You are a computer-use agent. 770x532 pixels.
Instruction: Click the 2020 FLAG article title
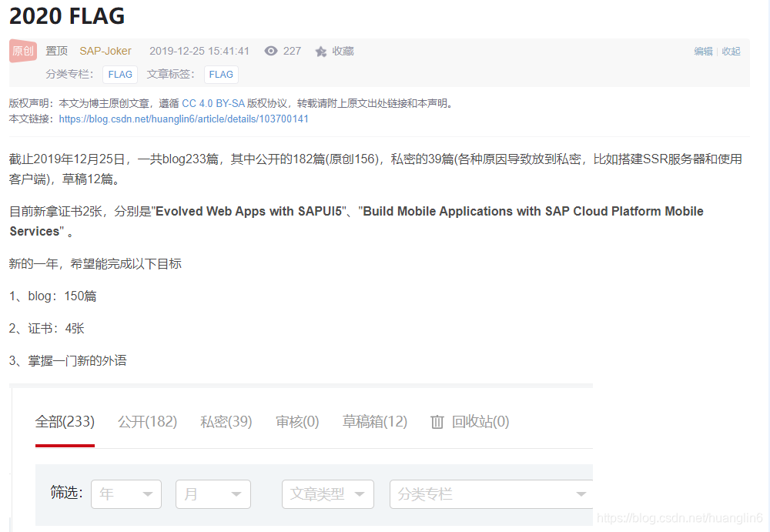(67, 16)
